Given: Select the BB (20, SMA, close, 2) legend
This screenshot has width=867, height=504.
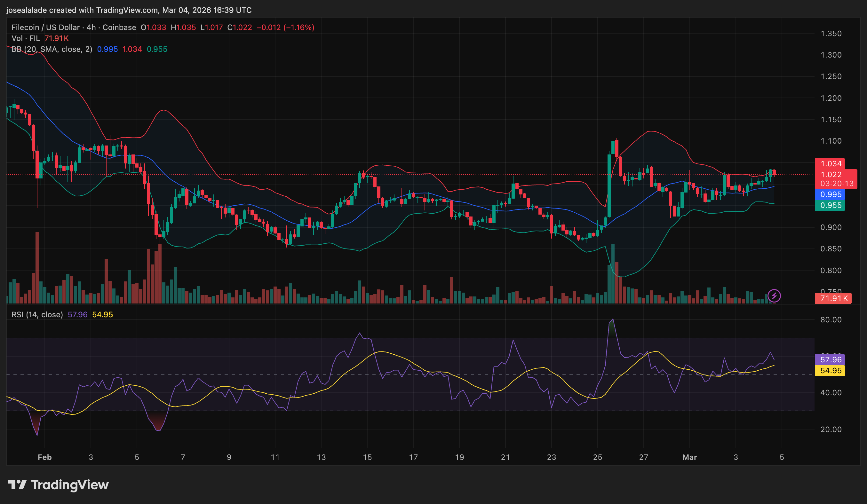Looking at the screenshot, I should coord(52,49).
